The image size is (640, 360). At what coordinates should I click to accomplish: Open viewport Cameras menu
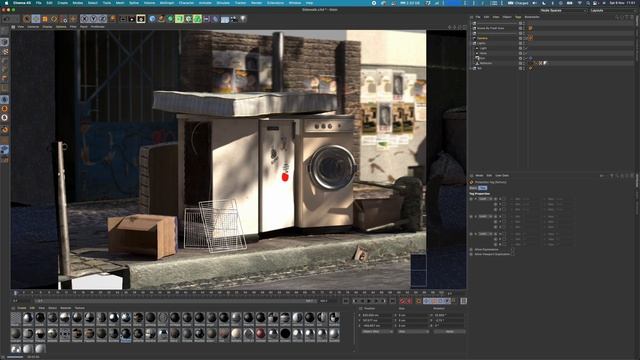click(33, 27)
